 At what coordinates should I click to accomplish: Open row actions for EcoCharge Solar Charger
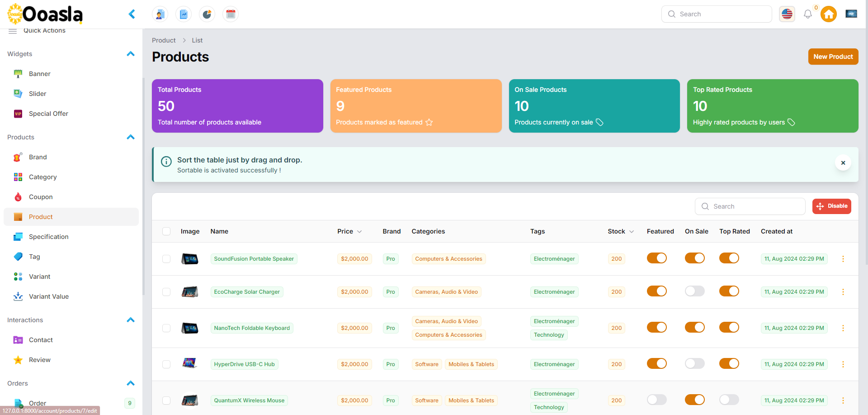click(843, 292)
